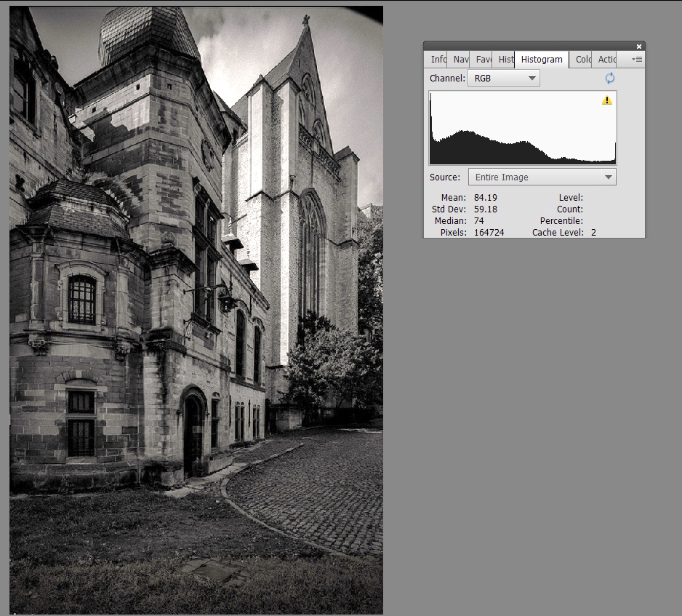Open the panel flyout menu
The width and height of the screenshot is (682, 616).
coord(637,60)
